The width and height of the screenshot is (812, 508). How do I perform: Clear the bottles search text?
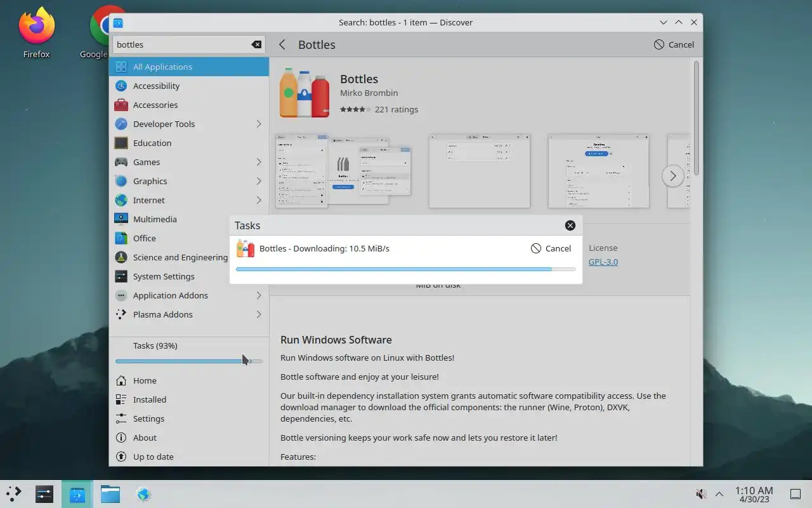[256, 44]
